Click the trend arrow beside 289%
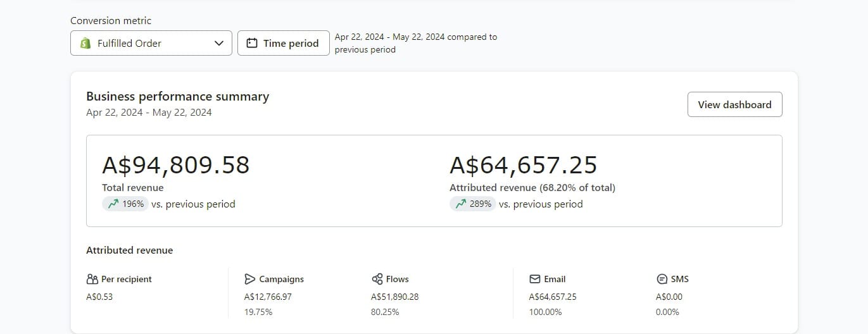 coord(460,204)
